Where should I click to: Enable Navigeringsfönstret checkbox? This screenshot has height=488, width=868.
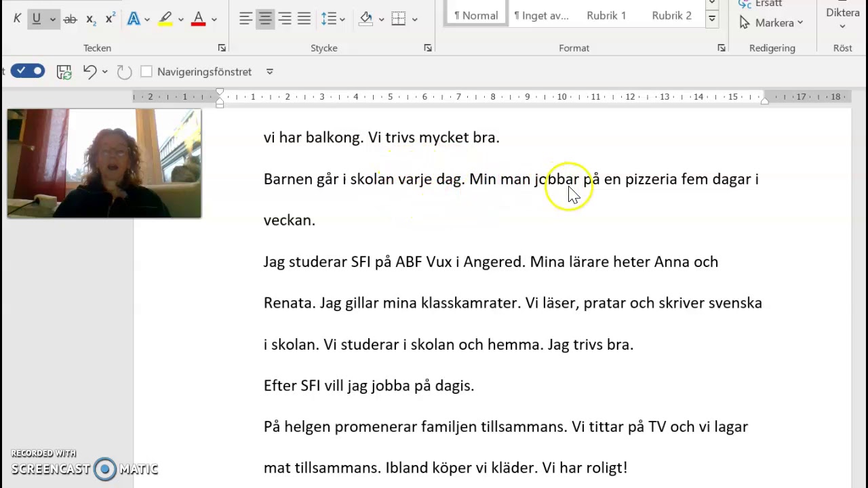(146, 72)
